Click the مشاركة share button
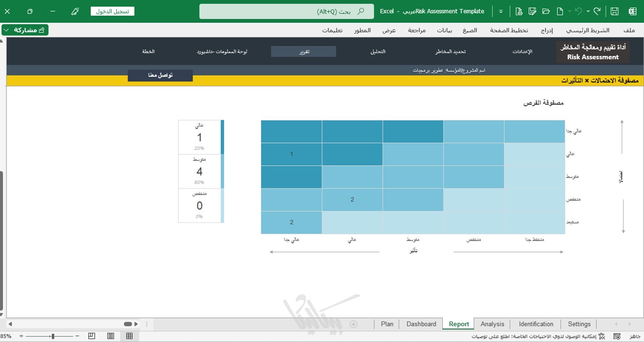 point(29,30)
